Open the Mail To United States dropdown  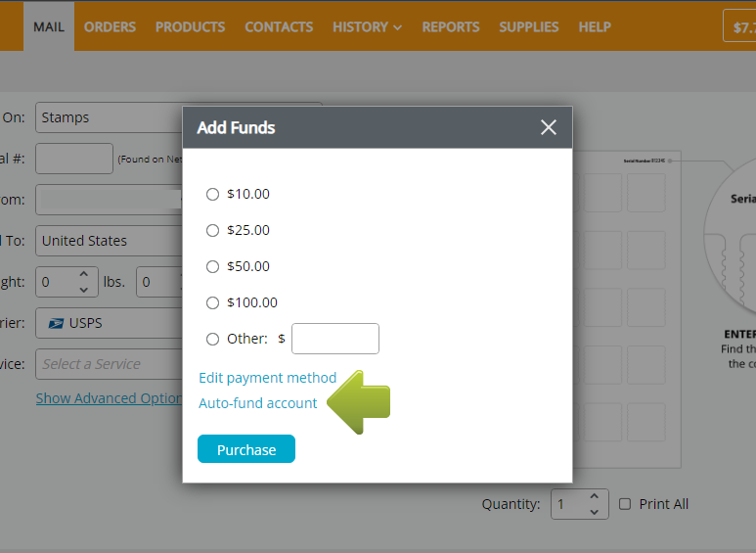[109, 241]
